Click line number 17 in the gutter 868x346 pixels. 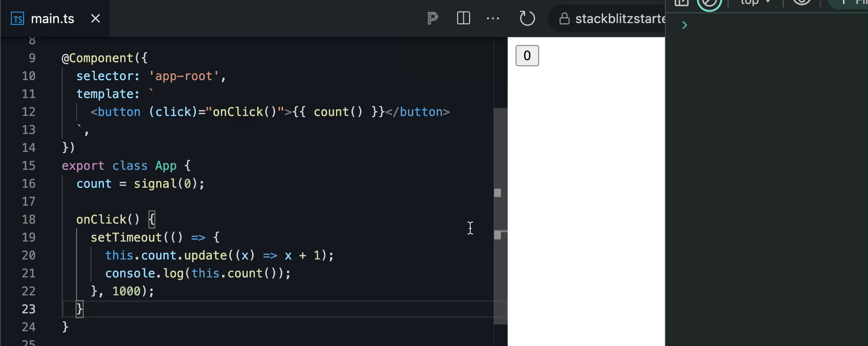pos(29,202)
